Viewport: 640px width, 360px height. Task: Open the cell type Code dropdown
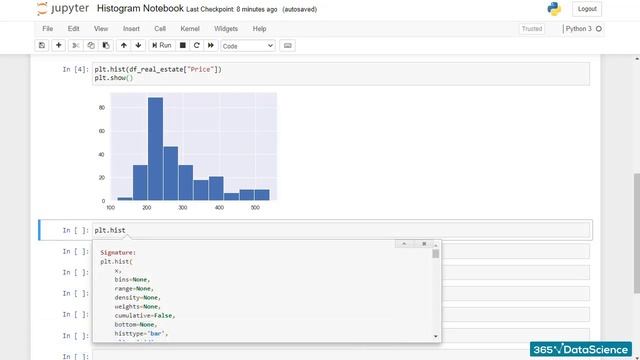point(248,46)
